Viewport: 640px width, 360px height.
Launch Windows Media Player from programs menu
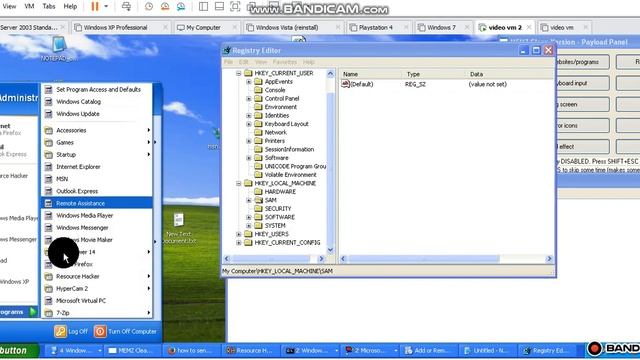coord(97,216)
